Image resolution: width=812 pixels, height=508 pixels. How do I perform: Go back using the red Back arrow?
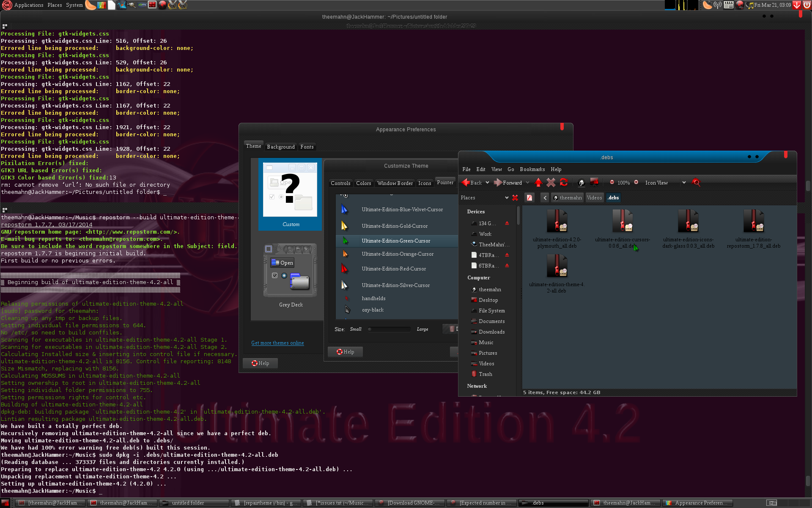click(472, 182)
